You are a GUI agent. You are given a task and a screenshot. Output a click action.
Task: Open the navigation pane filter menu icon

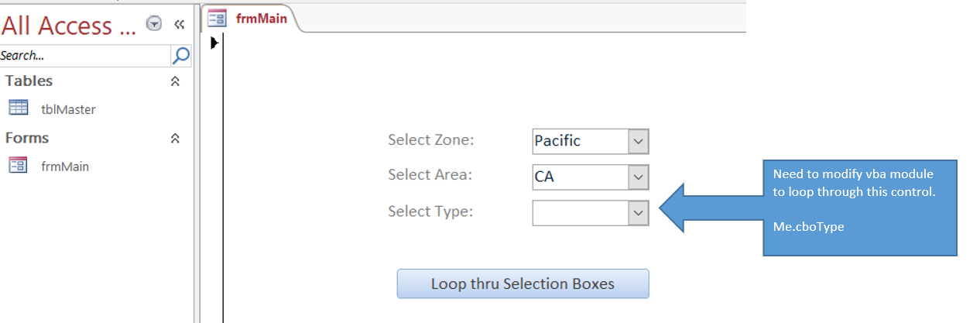click(154, 25)
